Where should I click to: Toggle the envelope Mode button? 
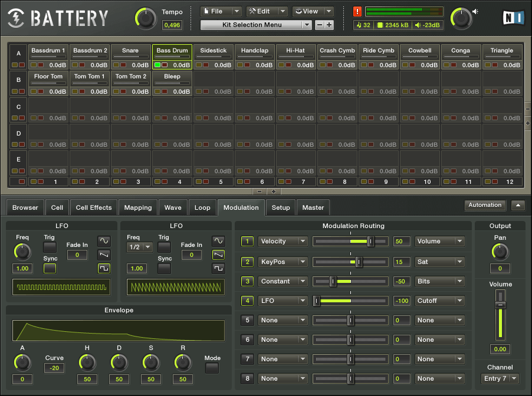212,368
